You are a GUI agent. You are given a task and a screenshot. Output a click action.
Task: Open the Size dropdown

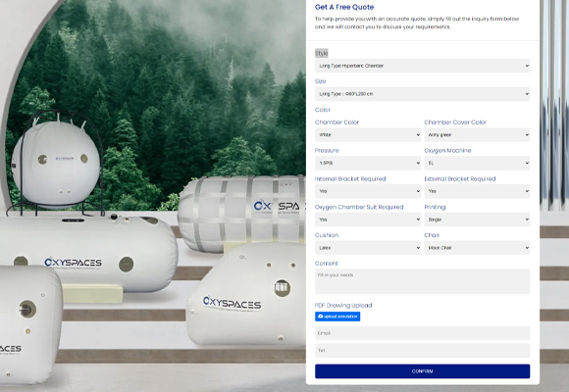pos(422,94)
